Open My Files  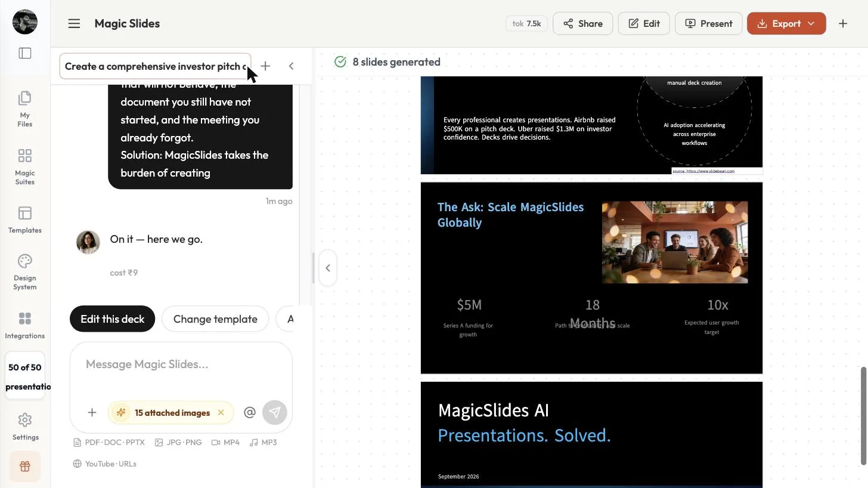pyautogui.click(x=24, y=109)
